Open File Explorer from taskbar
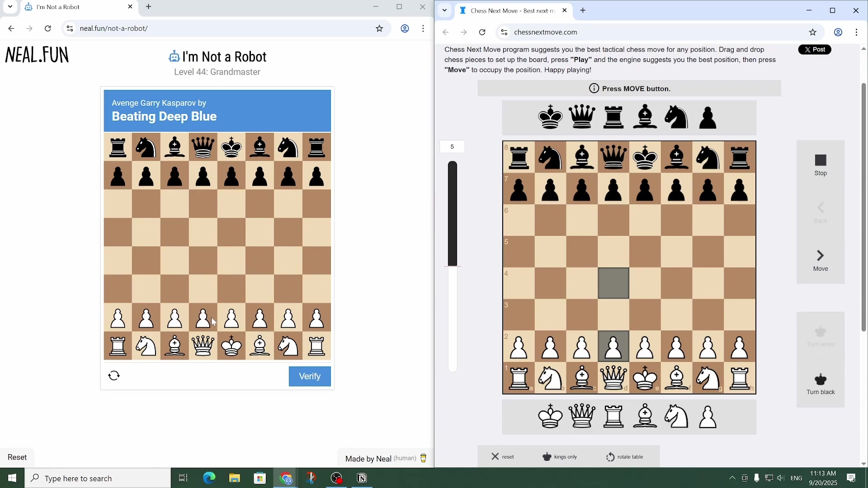Screen dimensions: 868x488 click(234, 478)
